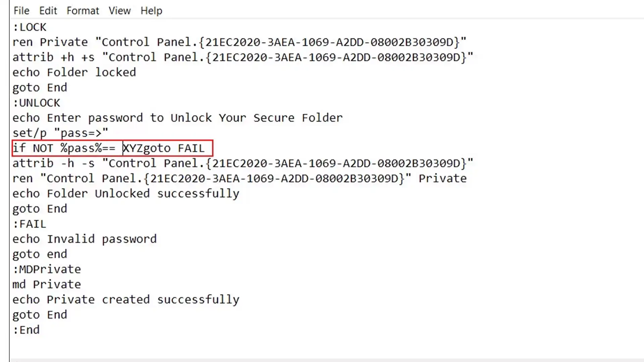The image size is (644, 362).
Task: Click the echo Invalid password line
Action: coord(85,239)
